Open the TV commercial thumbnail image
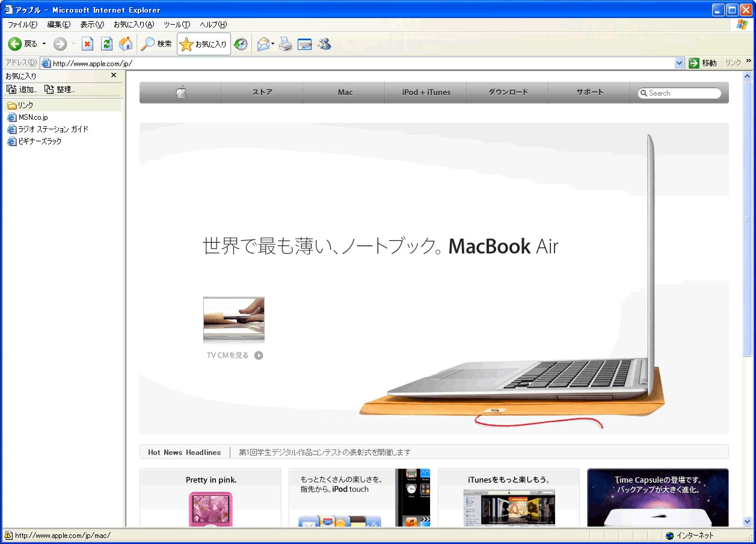Image resolution: width=756 pixels, height=544 pixels. click(x=234, y=320)
